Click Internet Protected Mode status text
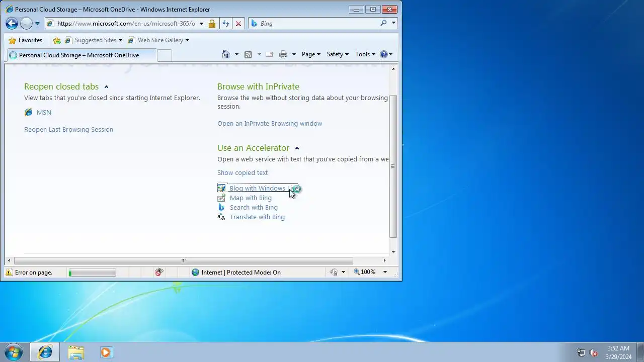The image size is (644, 362). pyautogui.click(x=241, y=273)
